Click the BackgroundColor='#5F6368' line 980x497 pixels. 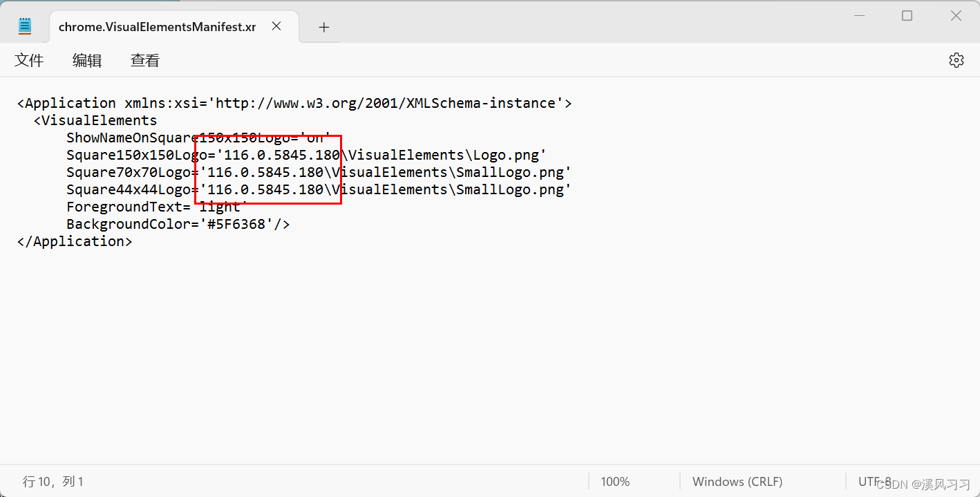(x=178, y=224)
